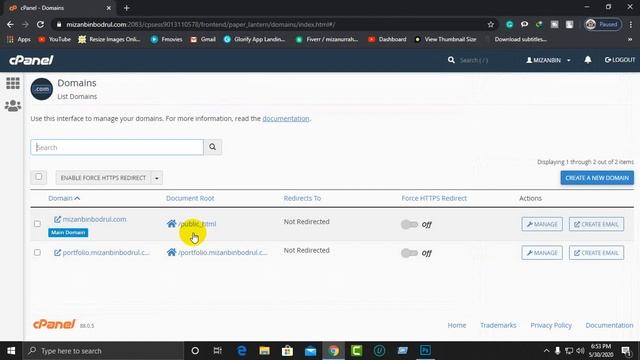Open the MIZANBIN user dropdown
The image size is (640, 360).
tap(548, 60)
